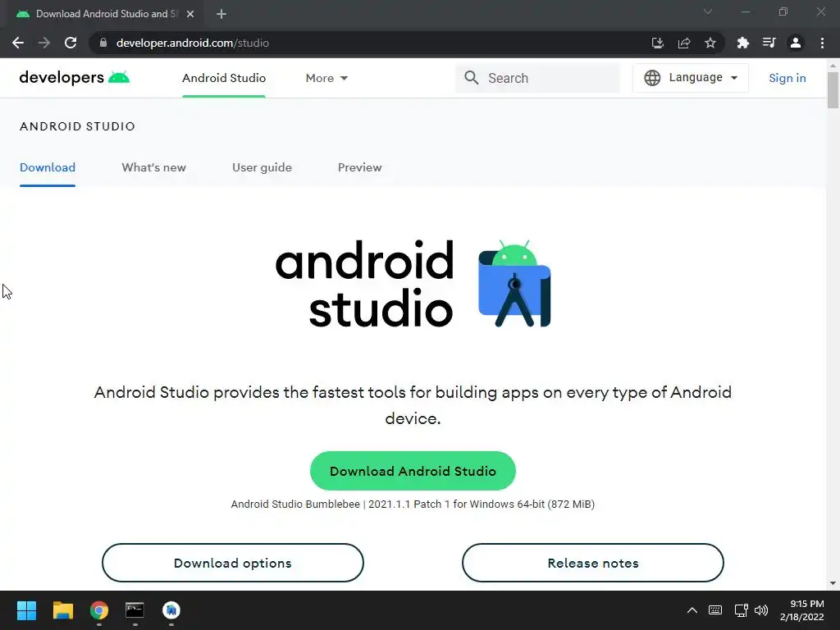The image size is (840, 630).
Task: Go back to the previous page
Action: coord(18,43)
